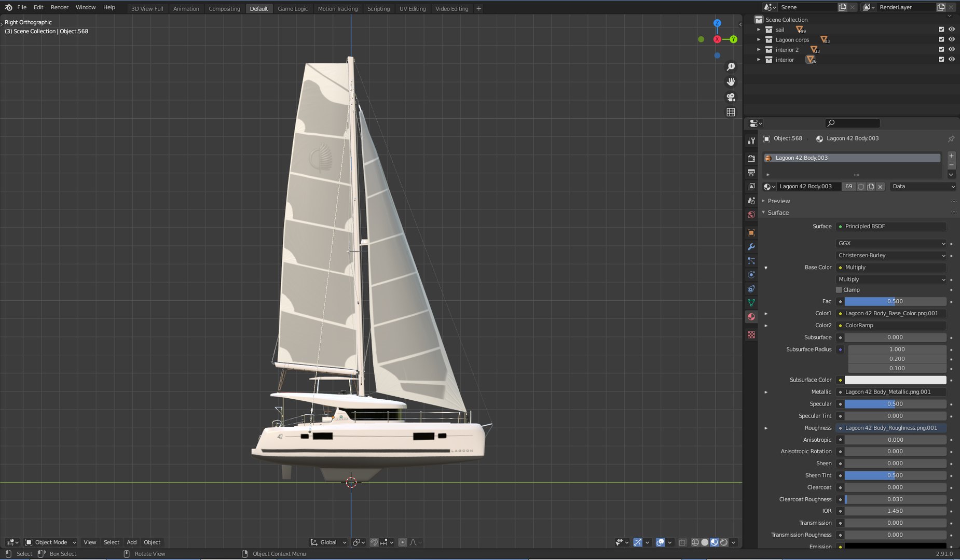Toggle visibility eye of interior collection
This screenshot has width=960, height=560.
tap(952, 59)
